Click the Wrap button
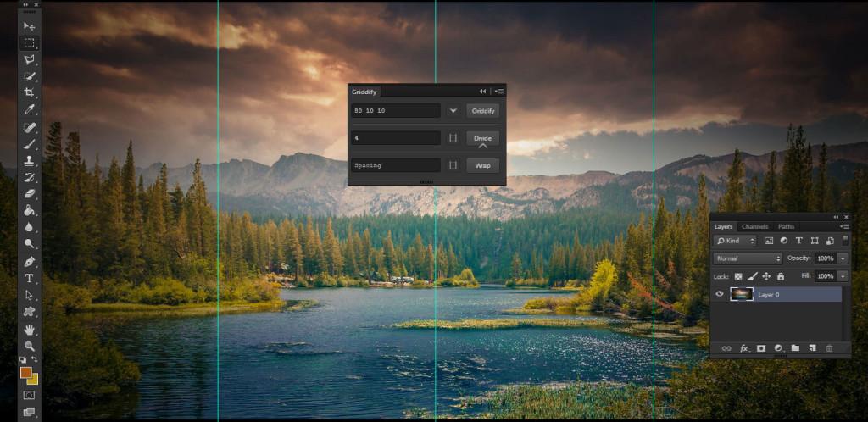868x422 pixels. (x=482, y=165)
